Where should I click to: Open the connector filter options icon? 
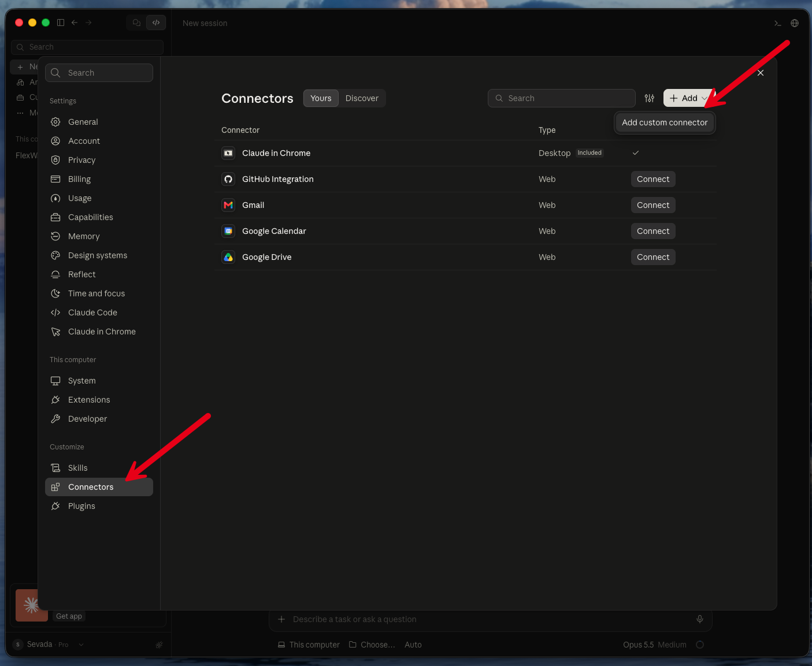pos(650,98)
